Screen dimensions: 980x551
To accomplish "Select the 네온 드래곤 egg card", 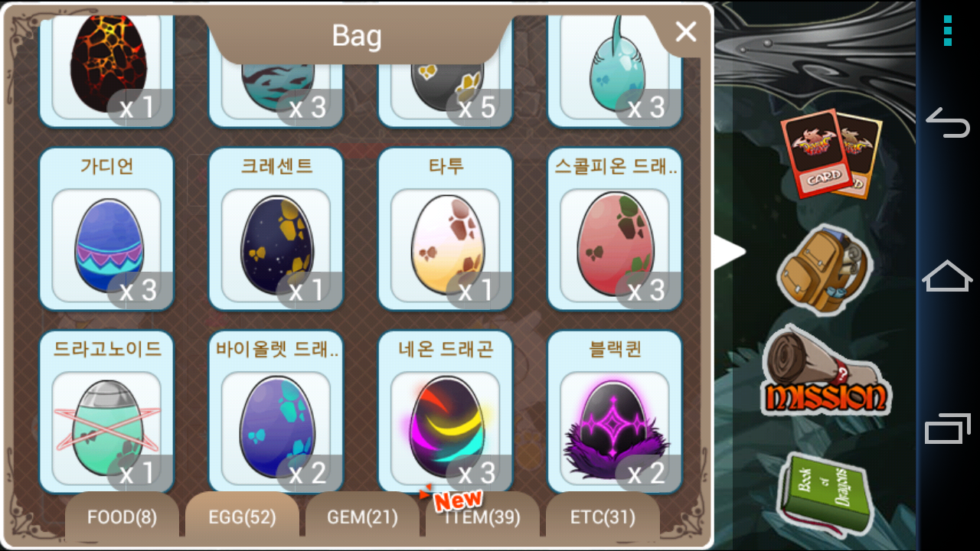I will click(446, 412).
